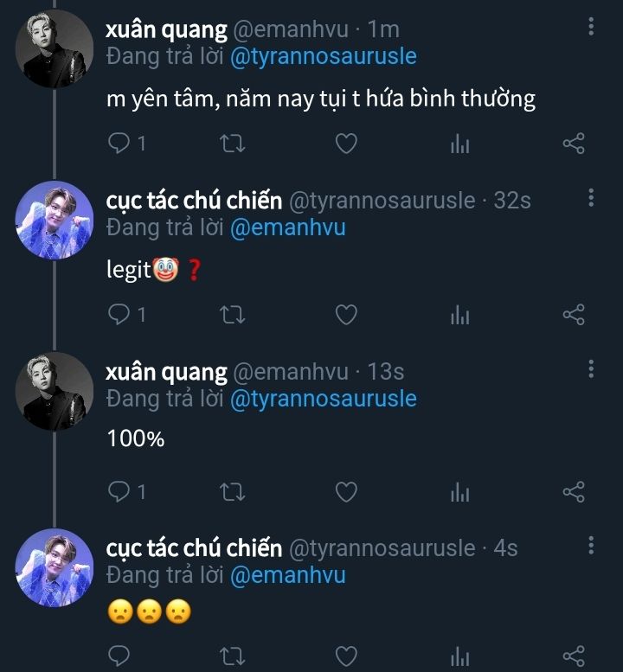Open more options on "100%" tweet

(591, 370)
